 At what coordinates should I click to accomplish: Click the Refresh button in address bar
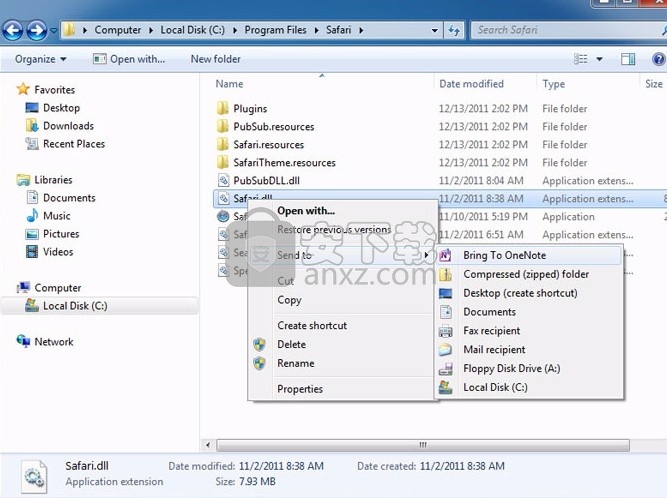pos(454,30)
